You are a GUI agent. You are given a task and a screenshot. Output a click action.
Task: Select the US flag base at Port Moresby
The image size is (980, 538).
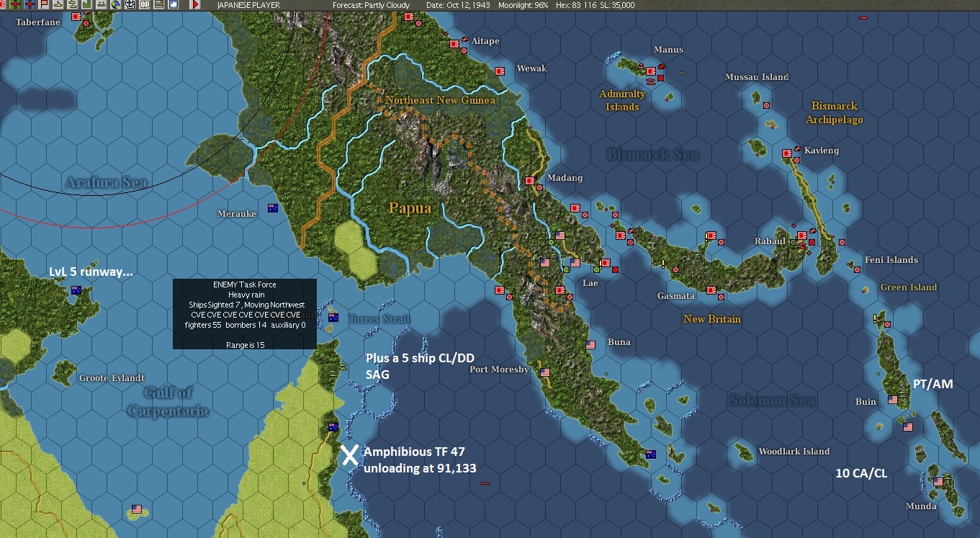545,372
